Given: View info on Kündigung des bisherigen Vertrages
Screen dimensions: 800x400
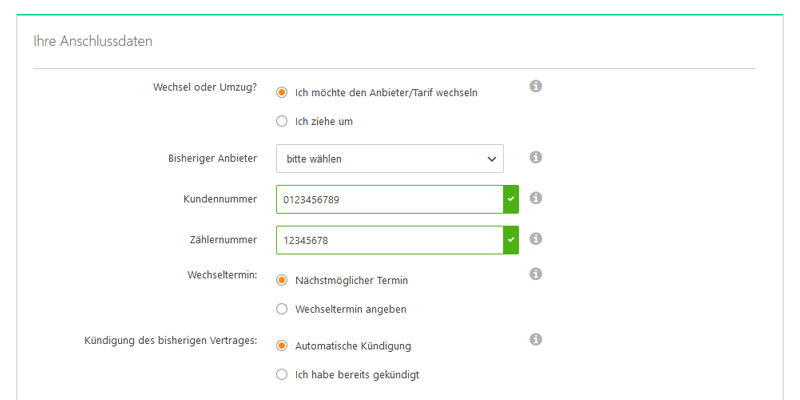Looking at the screenshot, I should [x=535, y=340].
